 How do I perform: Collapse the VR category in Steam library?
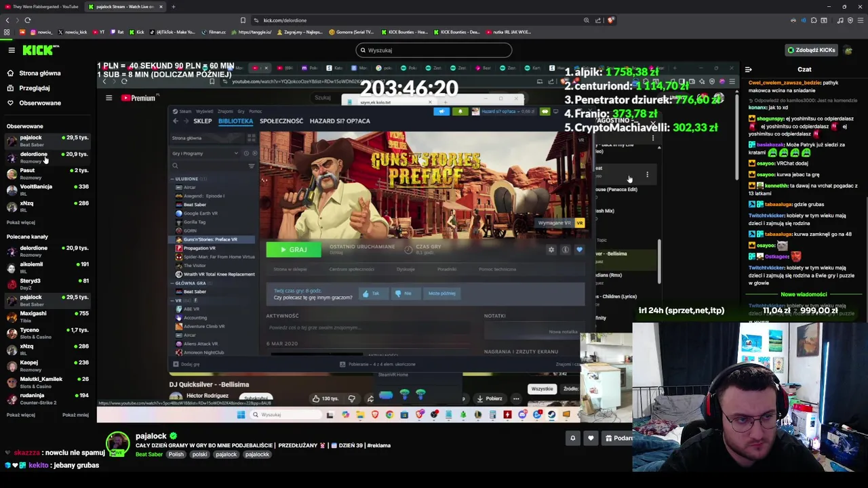[x=172, y=300]
